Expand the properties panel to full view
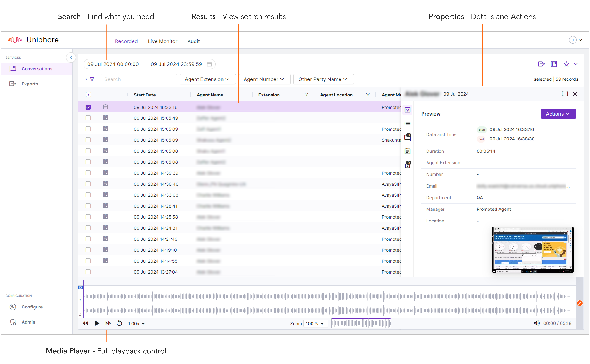 pos(565,94)
